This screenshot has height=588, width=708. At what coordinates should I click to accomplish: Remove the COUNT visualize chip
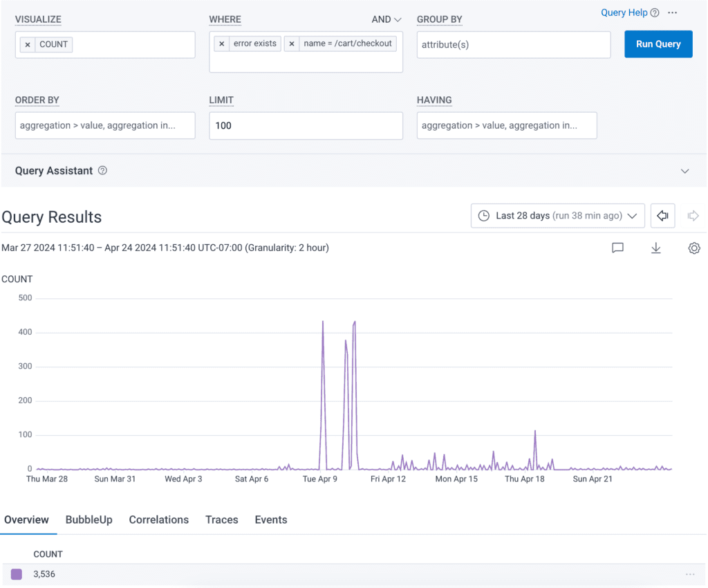coord(28,44)
